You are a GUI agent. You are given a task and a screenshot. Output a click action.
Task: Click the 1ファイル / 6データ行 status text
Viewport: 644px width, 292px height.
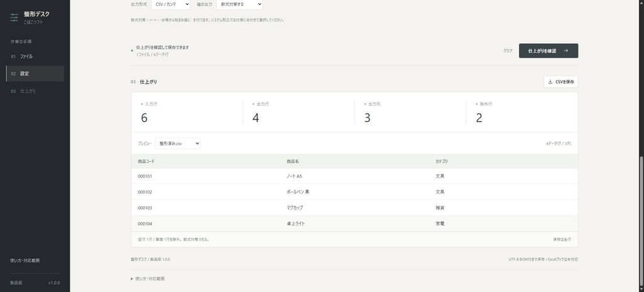point(152,54)
